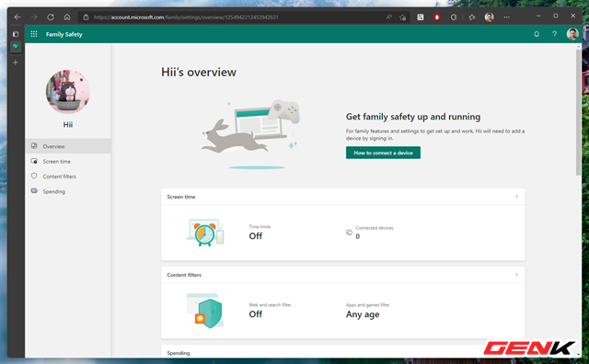Viewport: 589px width, 364px height.
Task: Open the Edge vertical tabs panel icon
Action: 16,34
